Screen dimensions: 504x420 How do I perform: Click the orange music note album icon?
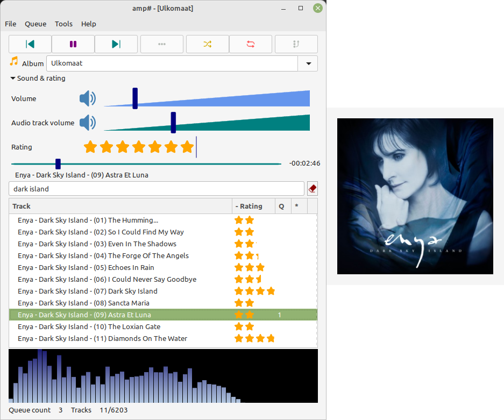tap(14, 61)
